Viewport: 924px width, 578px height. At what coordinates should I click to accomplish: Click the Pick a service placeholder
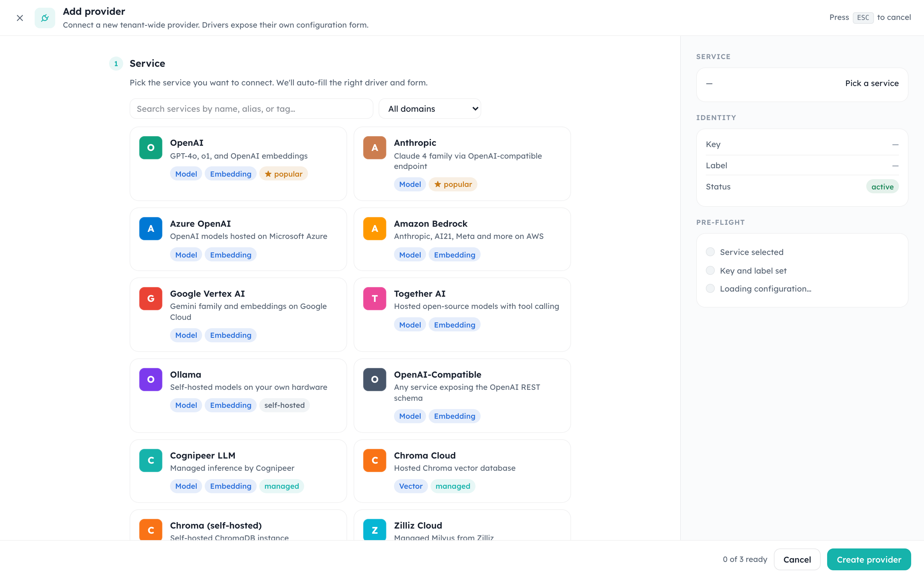(x=872, y=83)
